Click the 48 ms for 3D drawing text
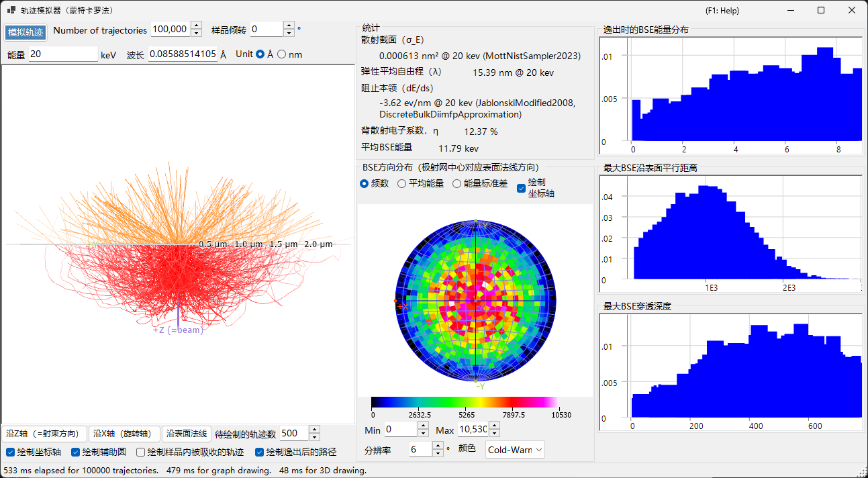 [323, 470]
